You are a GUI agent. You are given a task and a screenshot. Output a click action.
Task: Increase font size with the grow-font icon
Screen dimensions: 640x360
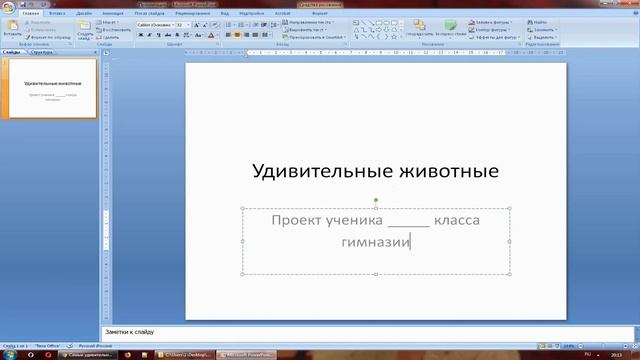(x=196, y=25)
